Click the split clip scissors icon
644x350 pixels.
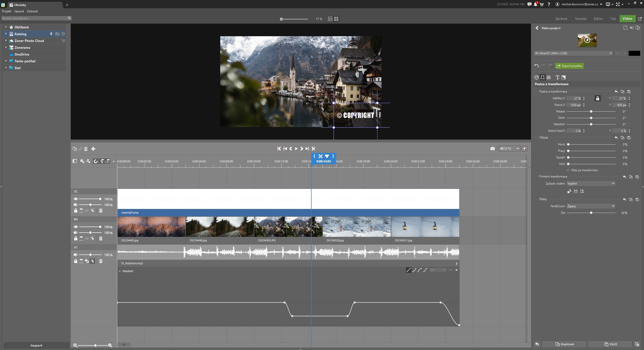point(320,156)
